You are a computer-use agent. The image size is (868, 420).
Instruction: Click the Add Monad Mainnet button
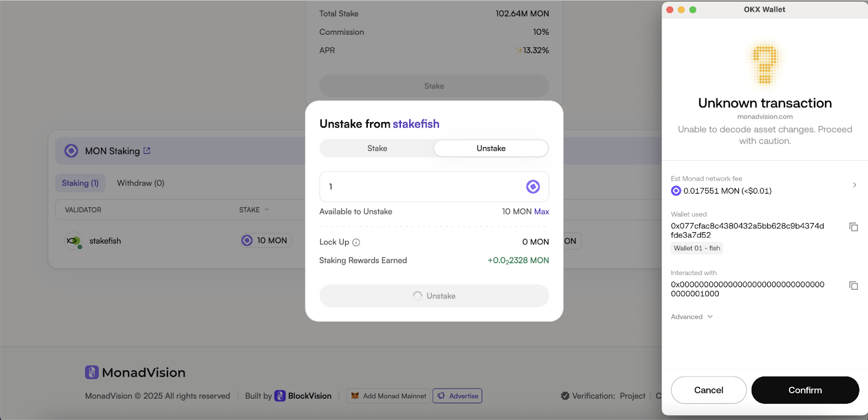[x=388, y=396]
